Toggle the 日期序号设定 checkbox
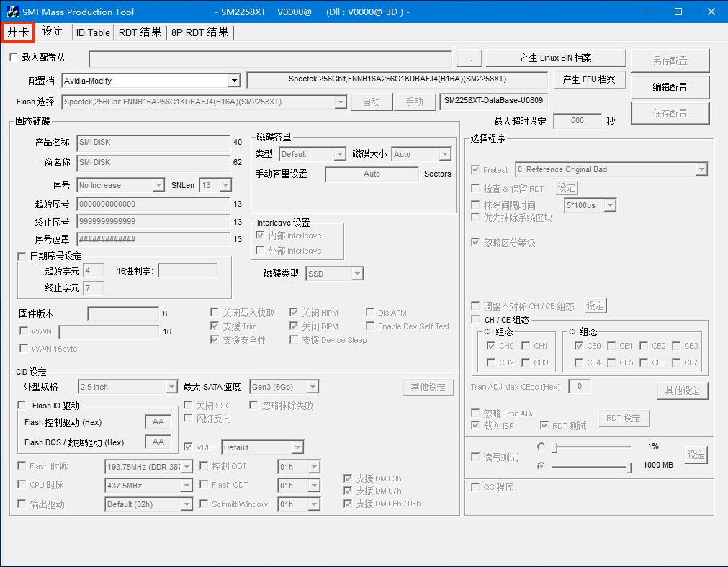728x567 pixels. [22, 256]
